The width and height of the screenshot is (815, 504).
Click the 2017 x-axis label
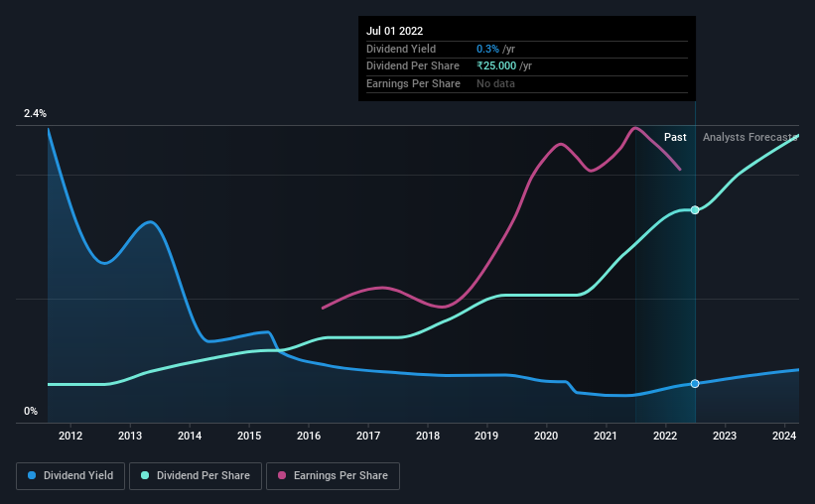pos(368,436)
